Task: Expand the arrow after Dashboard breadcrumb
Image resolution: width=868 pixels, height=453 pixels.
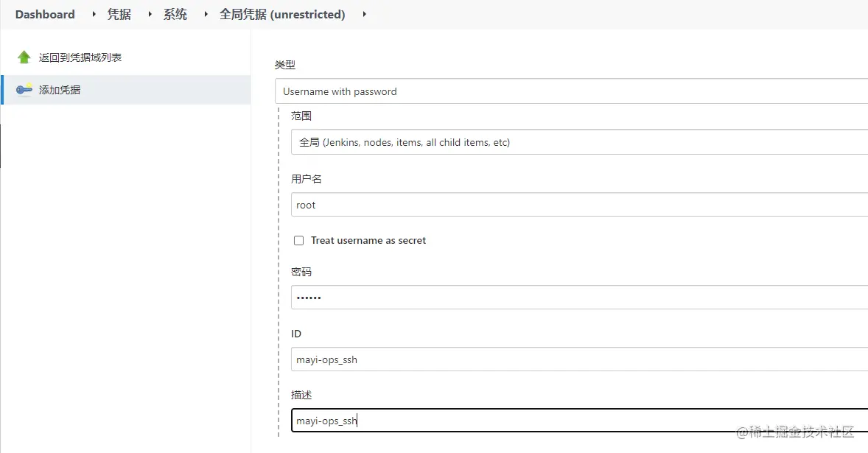Action: (94, 14)
